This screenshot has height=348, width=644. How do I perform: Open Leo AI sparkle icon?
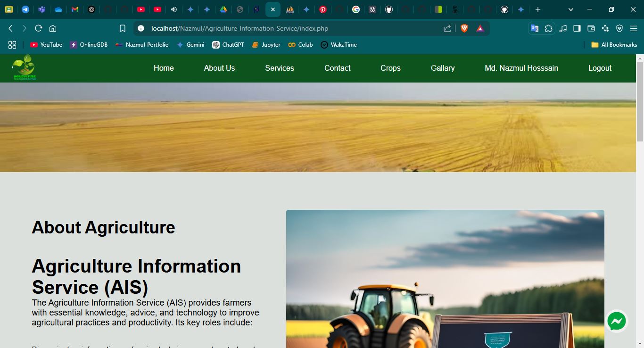pyautogui.click(x=605, y=28)
